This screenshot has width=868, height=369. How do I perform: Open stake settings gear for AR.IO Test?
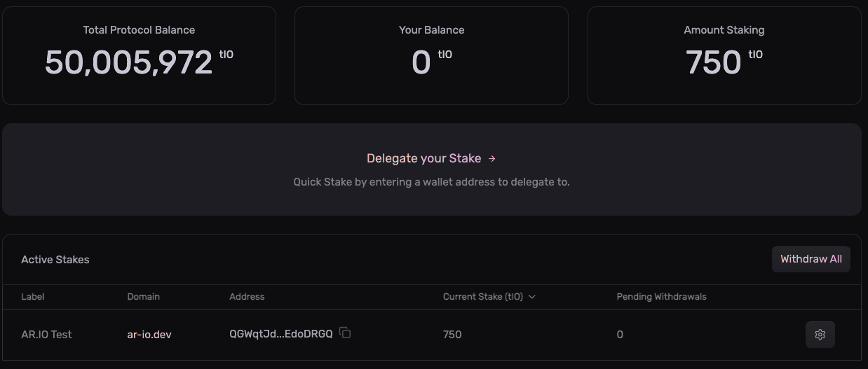pos(820,335)
